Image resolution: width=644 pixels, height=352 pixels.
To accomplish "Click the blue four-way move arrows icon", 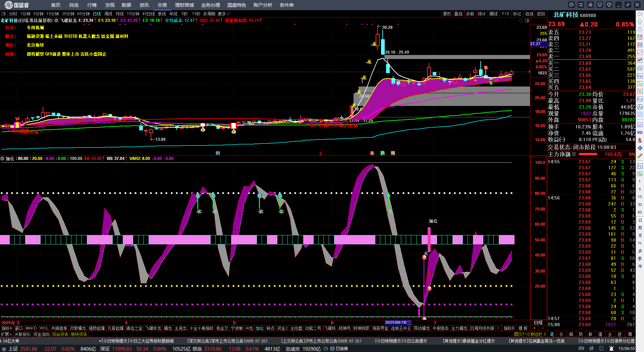I will tap(640, 148).
